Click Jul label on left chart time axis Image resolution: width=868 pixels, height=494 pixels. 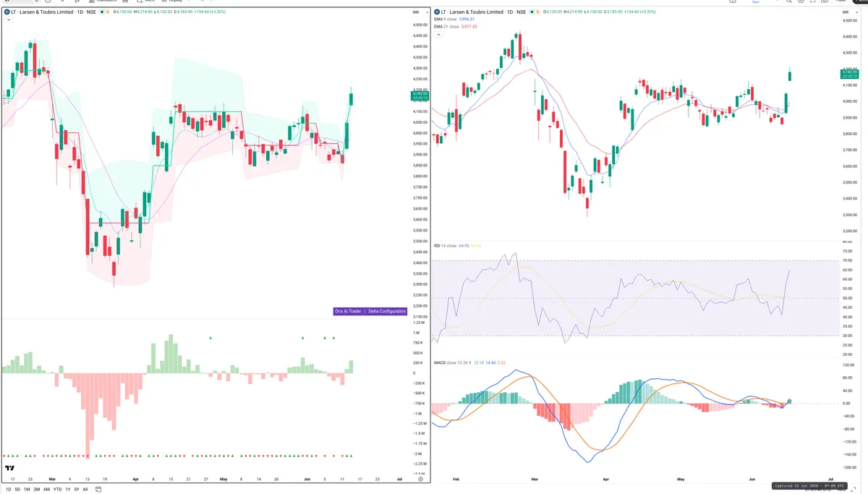coord(400,479)
